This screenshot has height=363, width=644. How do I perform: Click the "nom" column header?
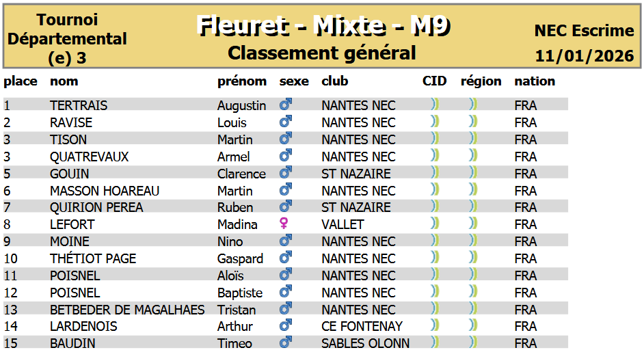64,81
